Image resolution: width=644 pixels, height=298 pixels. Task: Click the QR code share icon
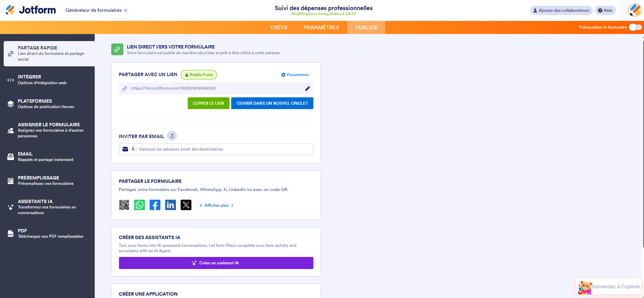tap(124, 205)
